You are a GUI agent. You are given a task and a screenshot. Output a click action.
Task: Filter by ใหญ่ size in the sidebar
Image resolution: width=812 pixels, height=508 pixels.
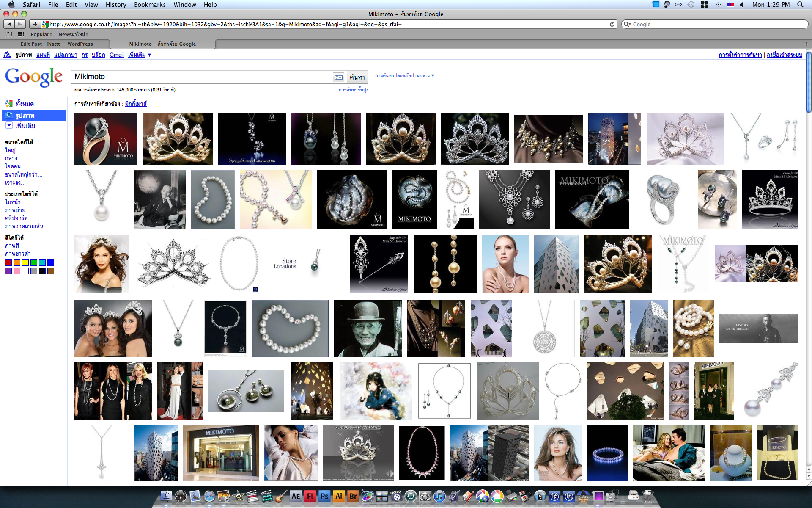coord(10,150)
